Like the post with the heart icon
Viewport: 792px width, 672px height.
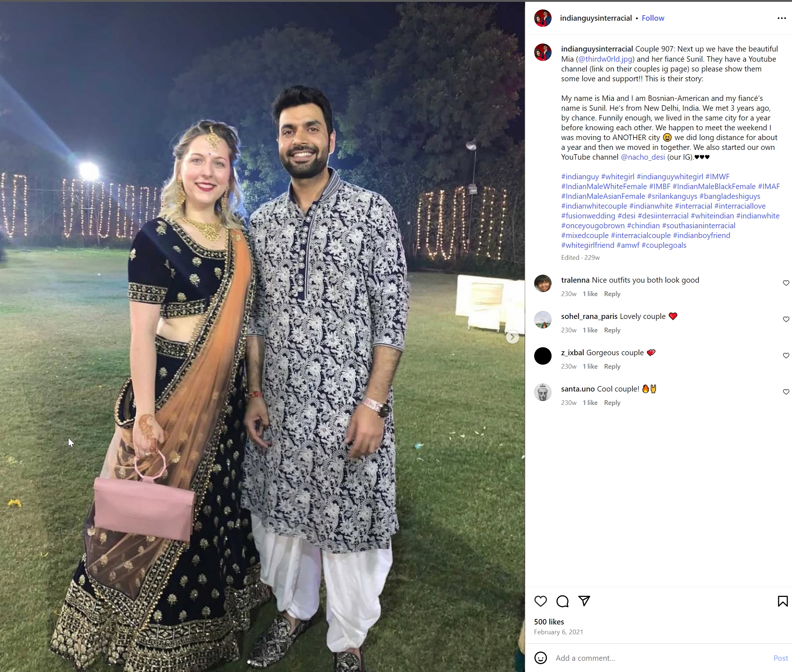click(540, 601)
